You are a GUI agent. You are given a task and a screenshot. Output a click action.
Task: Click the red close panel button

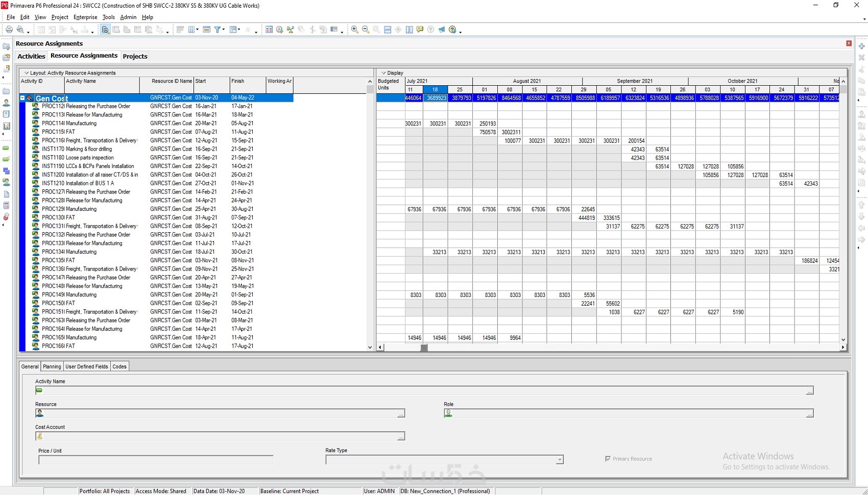(x=849, y=43)
